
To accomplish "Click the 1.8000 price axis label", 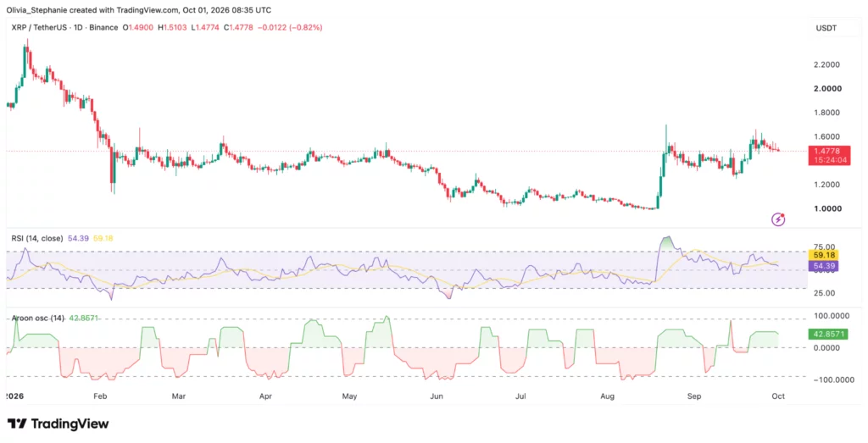I will click(x=826, y=113).
